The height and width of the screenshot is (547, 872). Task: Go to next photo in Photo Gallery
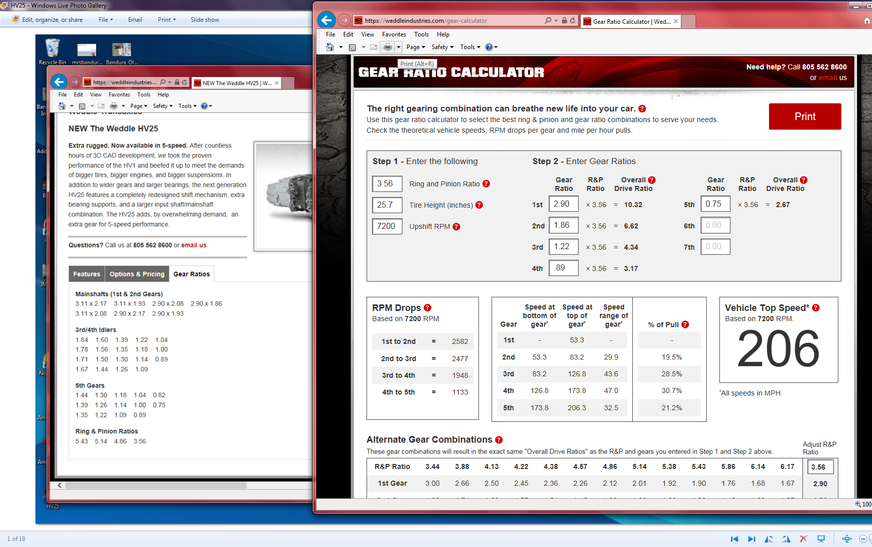point(751,539)
